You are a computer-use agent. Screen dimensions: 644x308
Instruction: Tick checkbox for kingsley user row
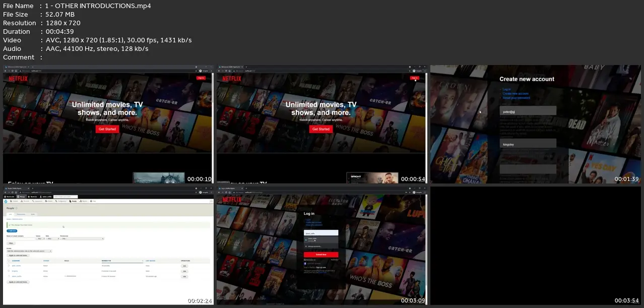[9, 271]
